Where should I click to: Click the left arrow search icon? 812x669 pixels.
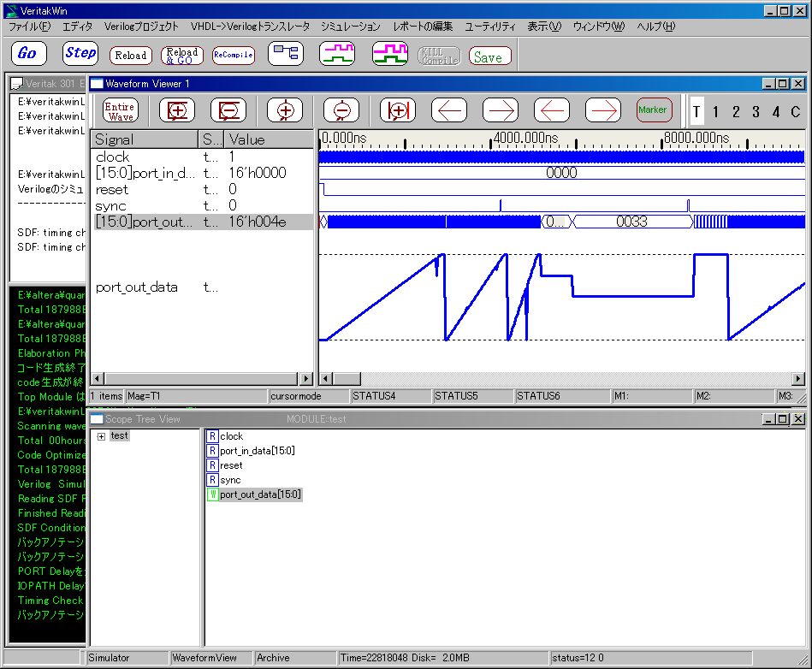[448, 110]
